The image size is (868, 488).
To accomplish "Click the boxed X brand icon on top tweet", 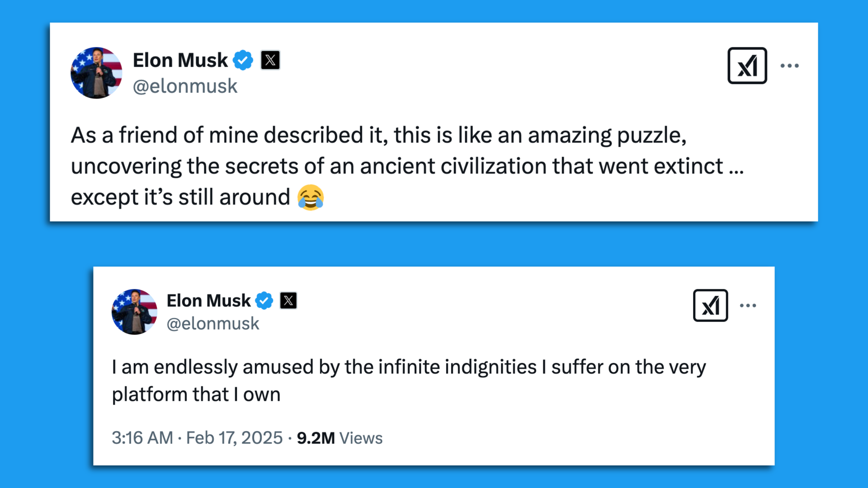I will click(747, 66).
